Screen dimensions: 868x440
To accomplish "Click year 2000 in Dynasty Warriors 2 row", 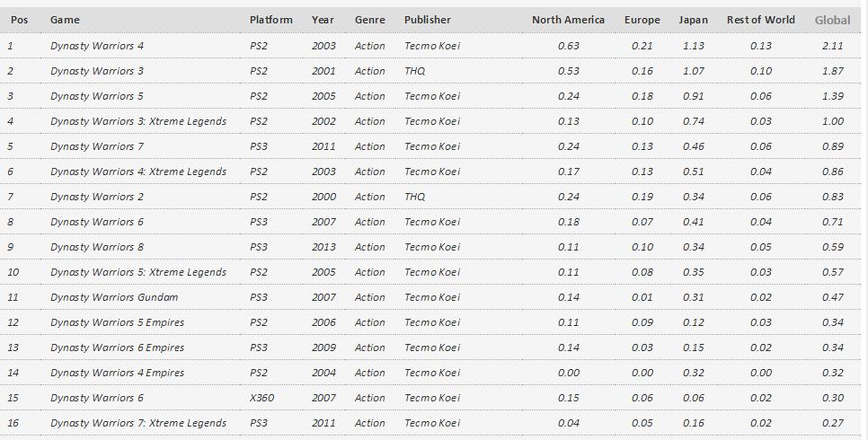I will coord(323,197).
